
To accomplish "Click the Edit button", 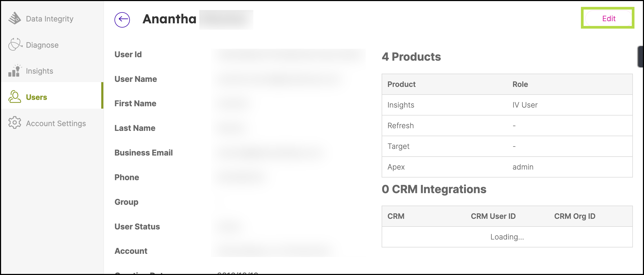I will click(x=609, y=19).
